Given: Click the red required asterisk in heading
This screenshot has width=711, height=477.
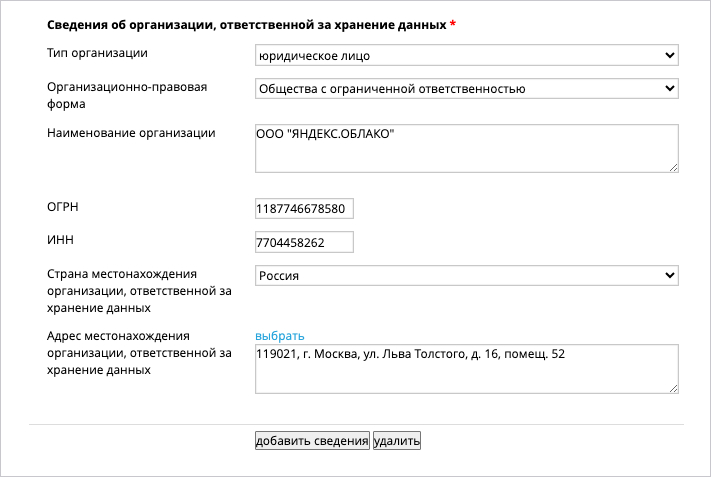Looking at the screenshot, I should click(x=453, y=24).
